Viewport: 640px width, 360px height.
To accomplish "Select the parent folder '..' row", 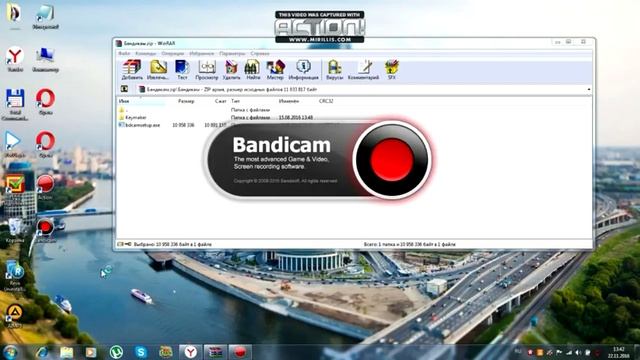I will pyautogui.click(x=194, y=110).
